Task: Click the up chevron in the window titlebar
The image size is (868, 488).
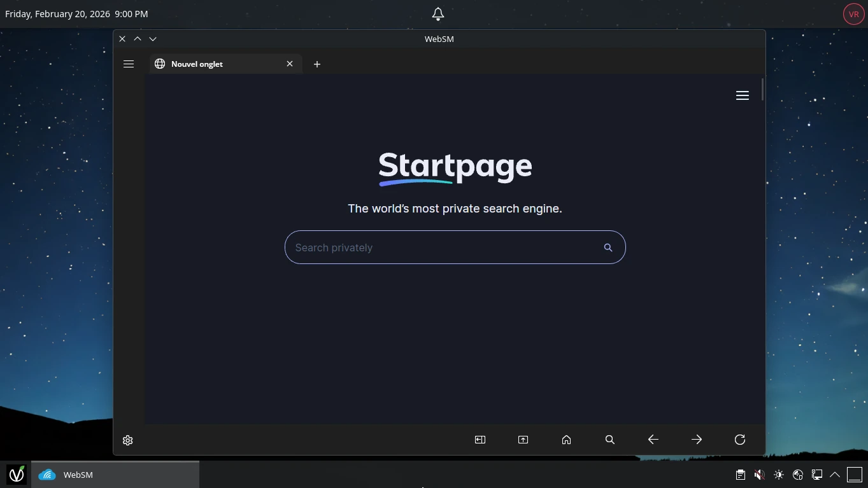Action: coord(138,39)
